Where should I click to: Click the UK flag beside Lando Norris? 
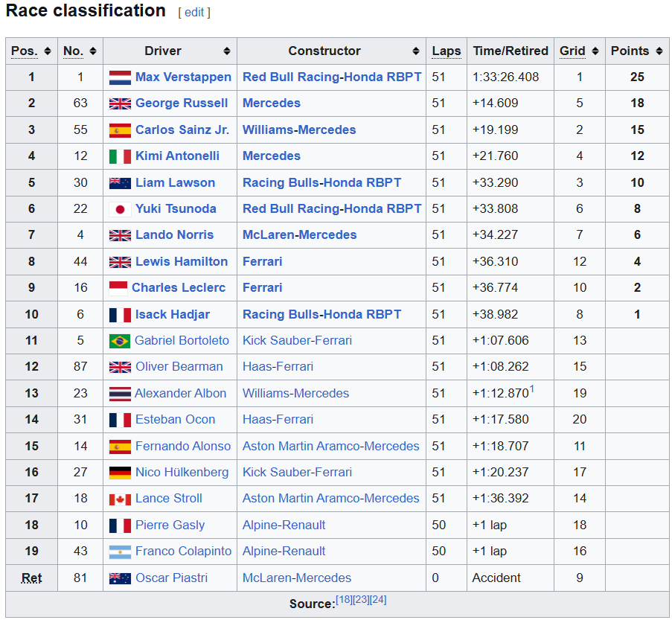tap(120, 235)
